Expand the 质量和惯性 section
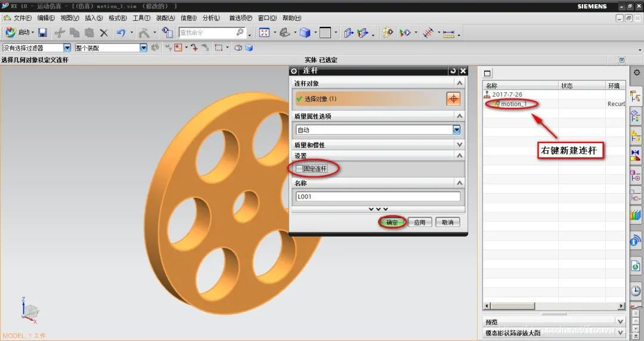This screenshot has height=341, width=644. click(x=460, y=145)
